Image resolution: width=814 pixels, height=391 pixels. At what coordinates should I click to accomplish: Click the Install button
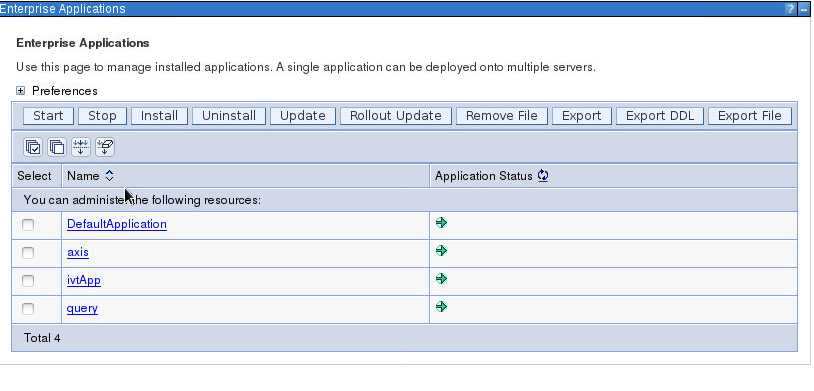[159, 116]
